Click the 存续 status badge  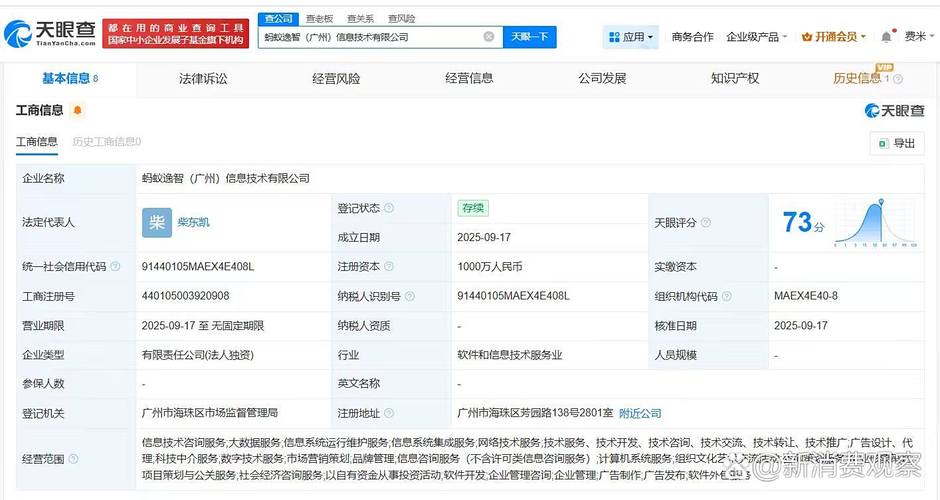point(473,208)
